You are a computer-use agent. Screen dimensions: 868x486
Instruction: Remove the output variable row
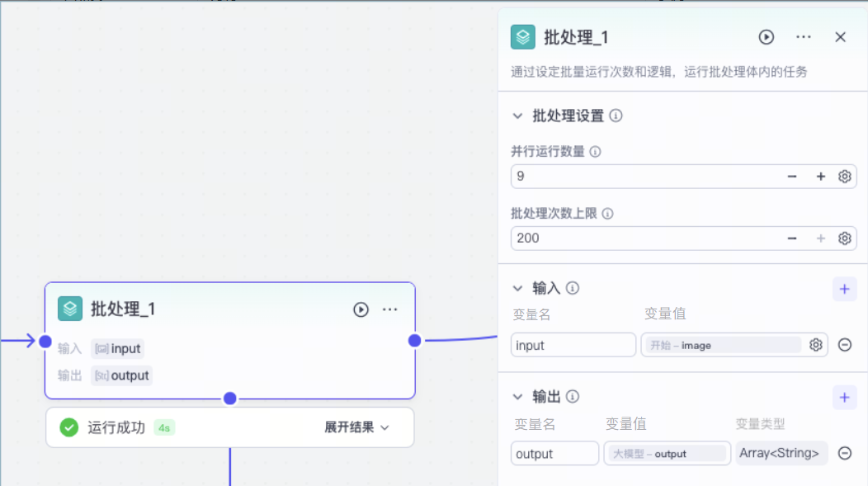(845, 453)
